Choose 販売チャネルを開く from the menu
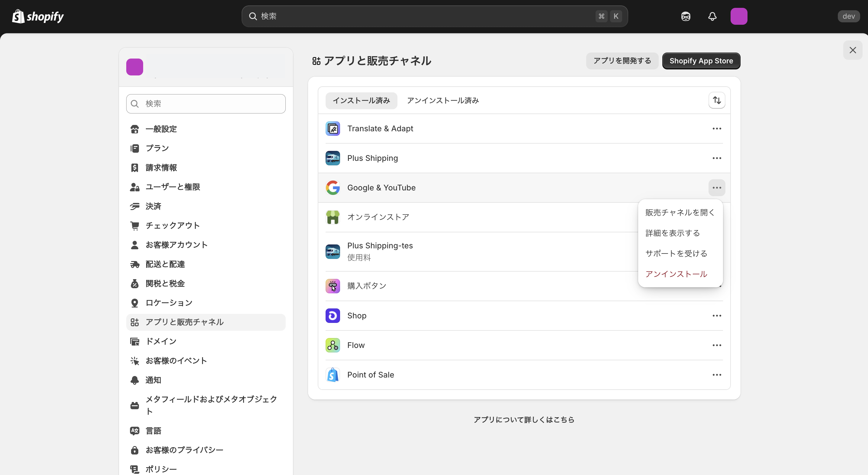868x475 pixels. 680,212
